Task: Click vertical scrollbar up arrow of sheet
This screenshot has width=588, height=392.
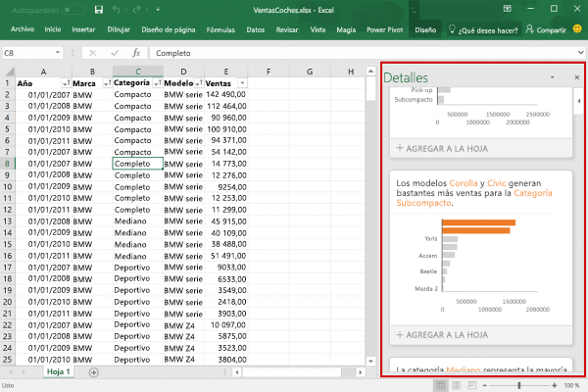Action: pyautogui.click(x=370, y=71)
